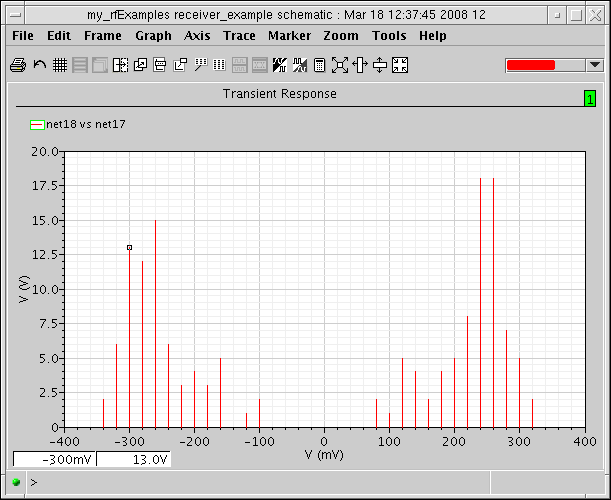This screenshot has width=611, height=500.
Task: Click the red color swatch in toolbar
Action: tap(531, 65)
